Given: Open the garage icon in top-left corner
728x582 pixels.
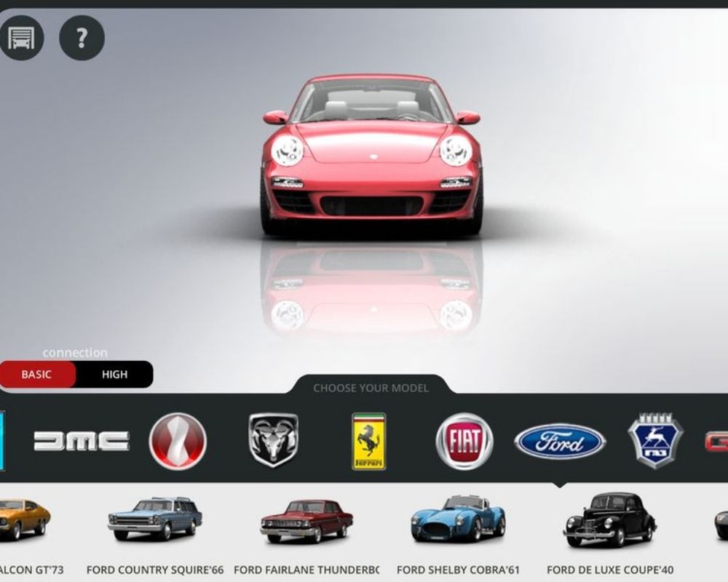Looking at the screenshot, I should point(22,38).
